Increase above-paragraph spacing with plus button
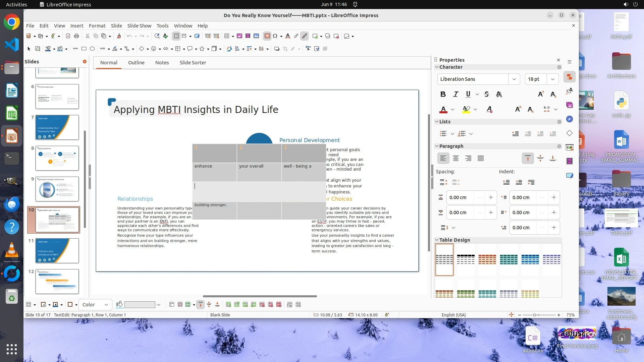 491,197
